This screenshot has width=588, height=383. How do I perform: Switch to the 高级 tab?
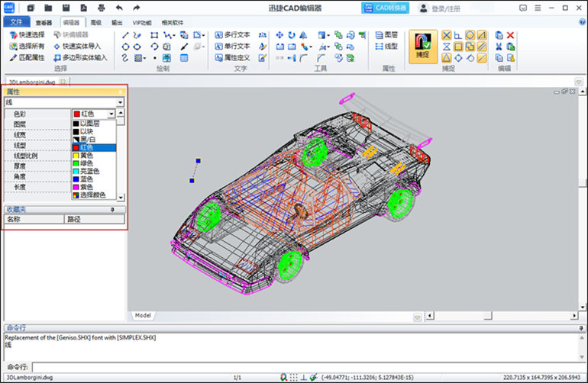(96, 22)
